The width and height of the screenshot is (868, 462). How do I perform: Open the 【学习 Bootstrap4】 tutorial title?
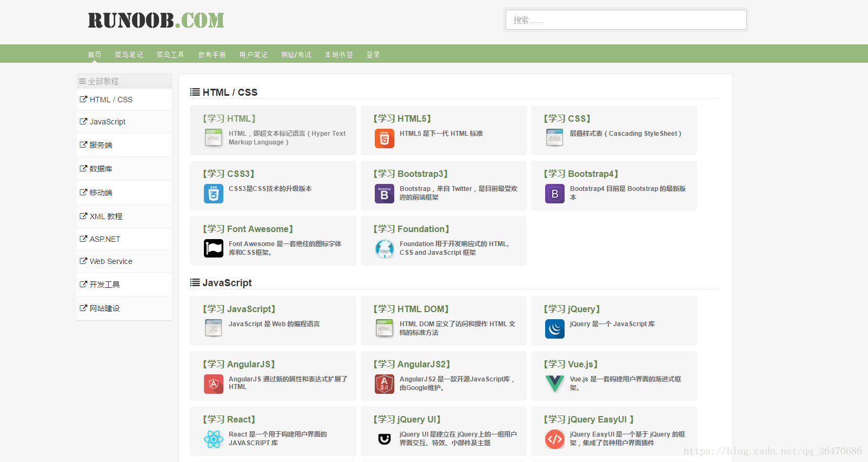click(581, 174)
